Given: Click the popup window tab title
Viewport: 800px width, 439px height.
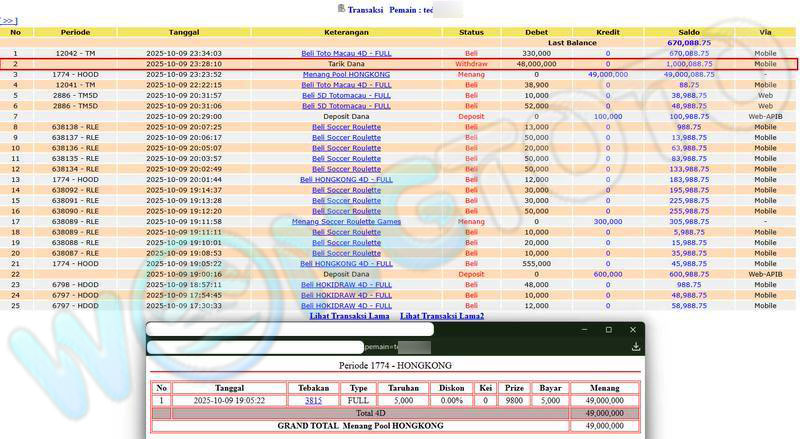Looking at the screenshot, I should (x=290, y=329).
